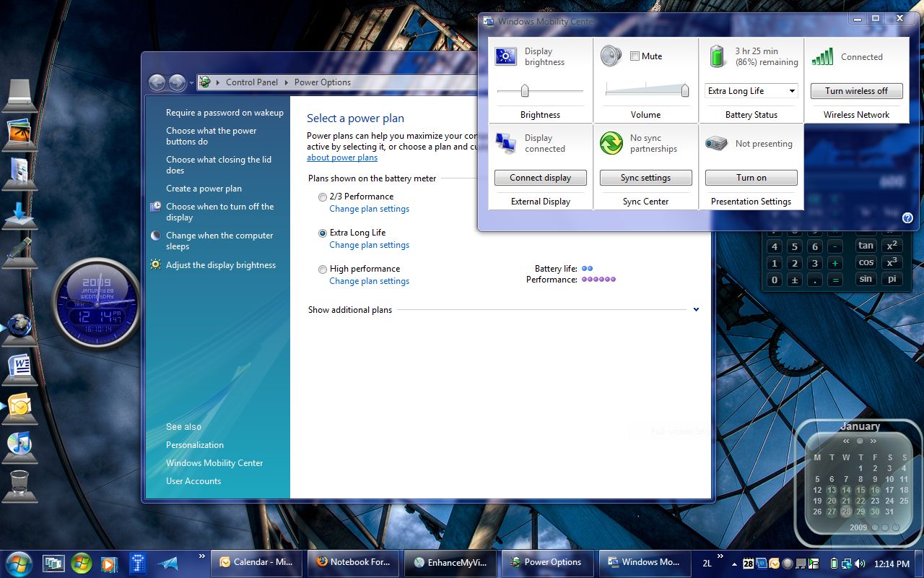Screen dimensions: 924x578
Task: Go to previous month in calendar gadget
Action: tap(846, 441)
